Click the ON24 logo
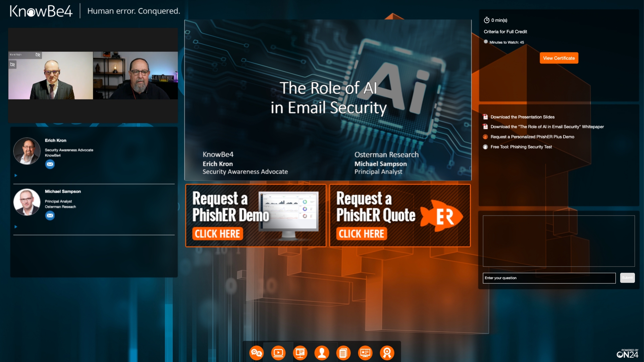Image resolution: width=644 pixels, height=362 pixels. coord(628,353)
